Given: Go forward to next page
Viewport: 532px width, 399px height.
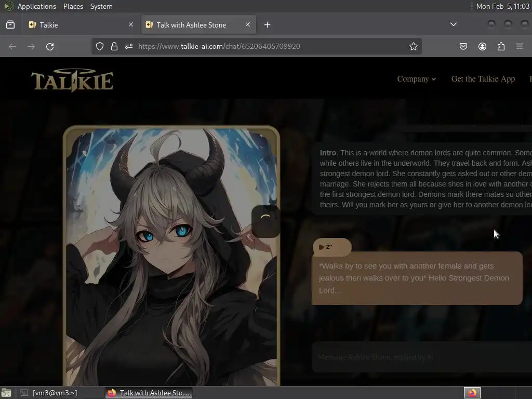Looking at the screenshot, I should (x=31, y=46).
